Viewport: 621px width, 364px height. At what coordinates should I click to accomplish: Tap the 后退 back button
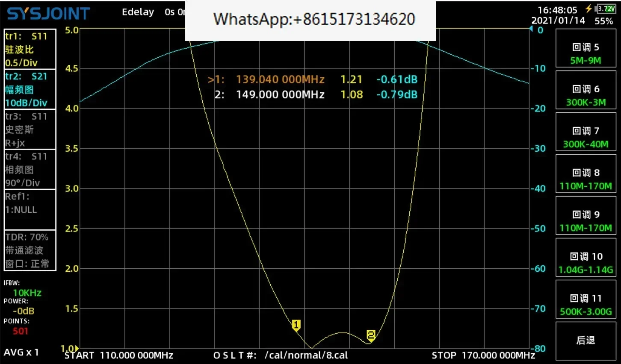pos(586,341)
